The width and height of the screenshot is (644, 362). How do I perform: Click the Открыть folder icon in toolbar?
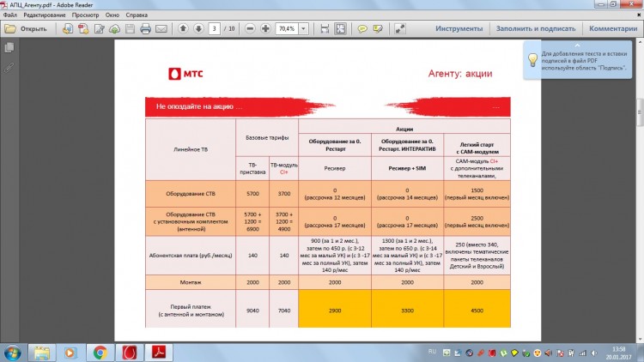10,28
